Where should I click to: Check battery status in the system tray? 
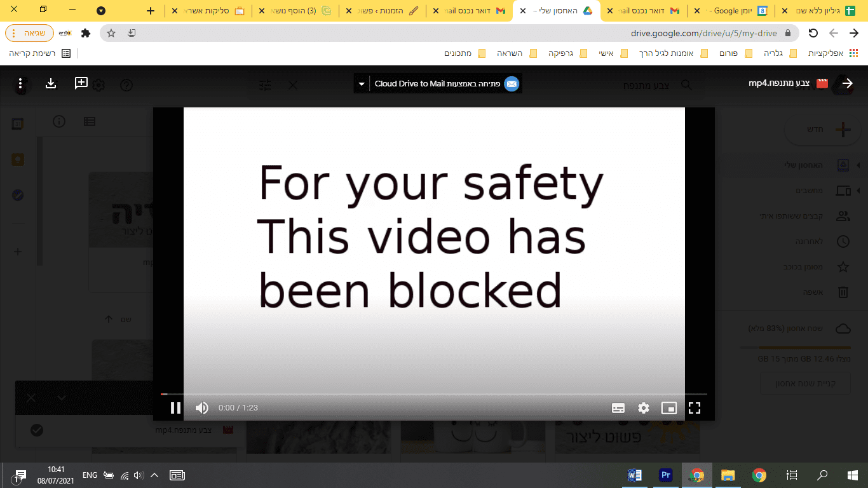click(109, 475)
